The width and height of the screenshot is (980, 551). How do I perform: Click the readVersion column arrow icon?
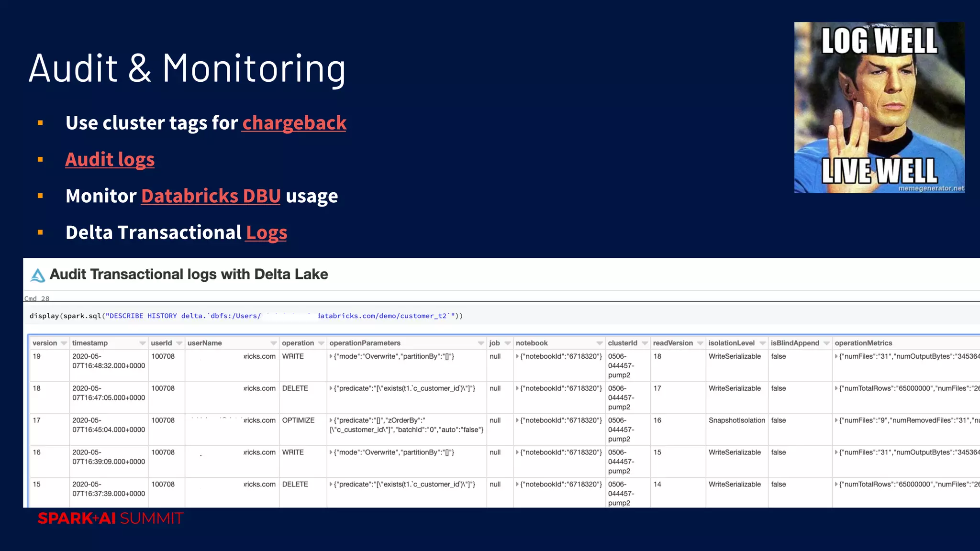click(700, 343)
